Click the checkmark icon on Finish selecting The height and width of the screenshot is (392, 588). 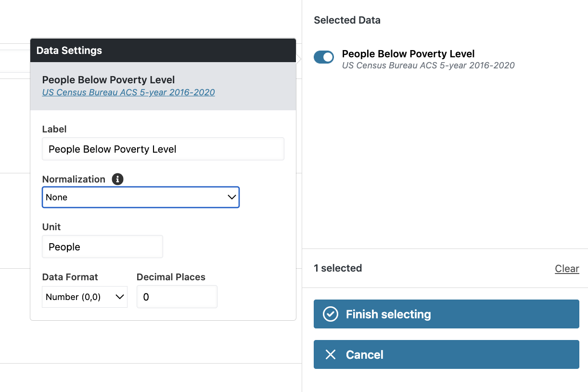330,314
